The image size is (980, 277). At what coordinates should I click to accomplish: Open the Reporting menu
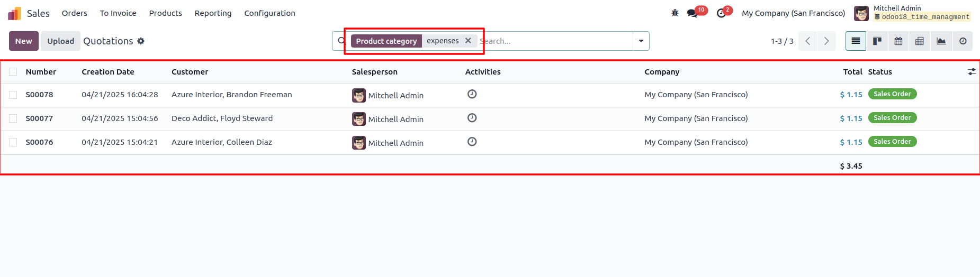click(x=213, y=13)
